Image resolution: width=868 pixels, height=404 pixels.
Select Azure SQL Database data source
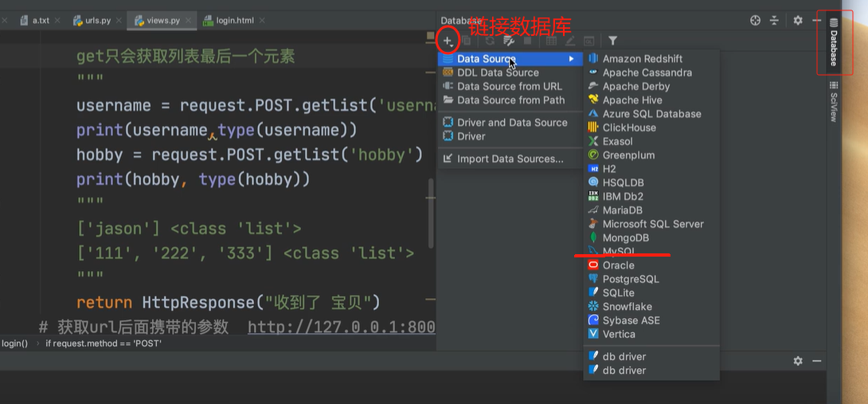[651, 114]
